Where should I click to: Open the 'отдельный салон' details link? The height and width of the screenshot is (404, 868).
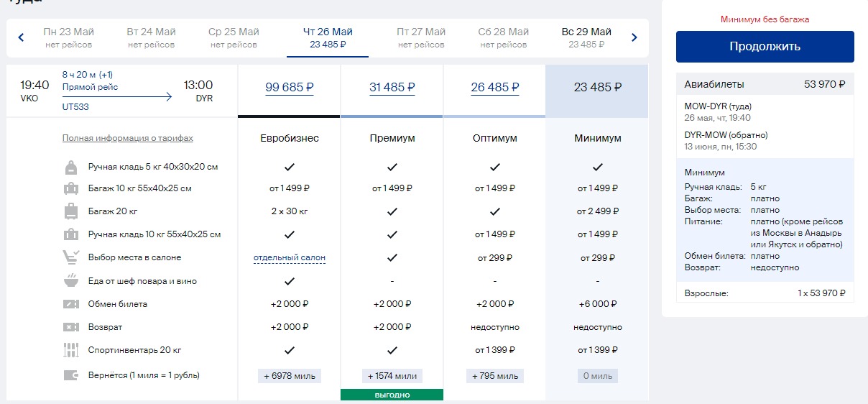(x=289, y=257)
